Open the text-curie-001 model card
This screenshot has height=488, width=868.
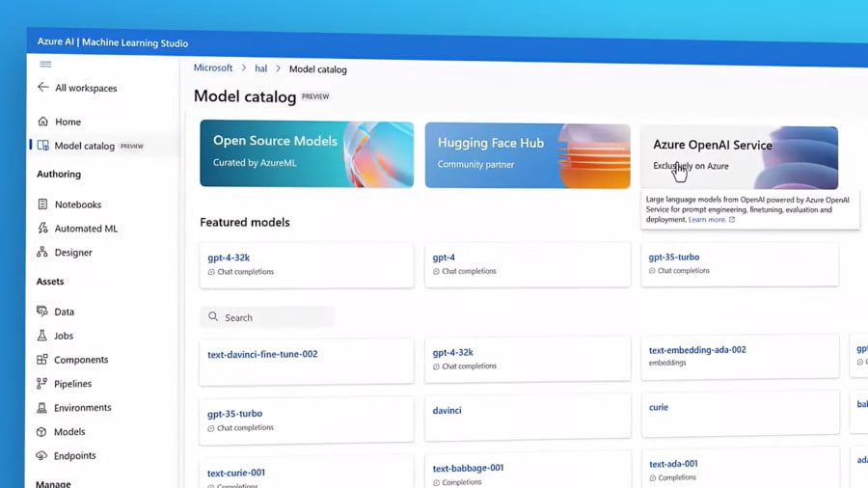[307, 474]
